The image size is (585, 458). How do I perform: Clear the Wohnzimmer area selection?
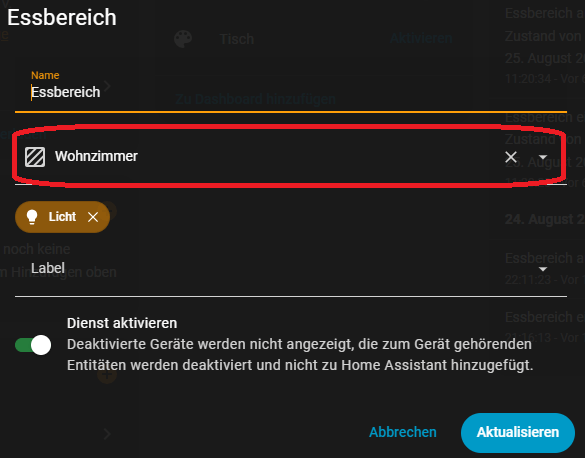[511, 157]
